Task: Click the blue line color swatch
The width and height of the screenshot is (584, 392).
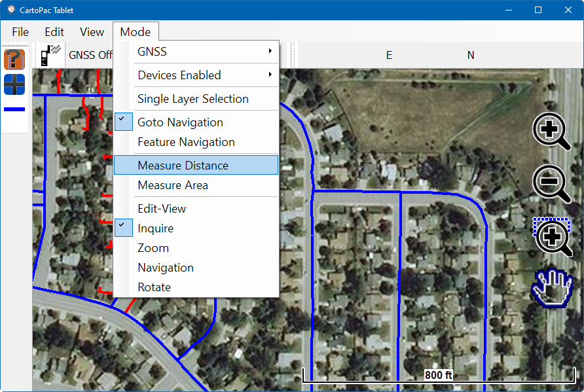Action: pyautogui.click(x=14, y=109)
